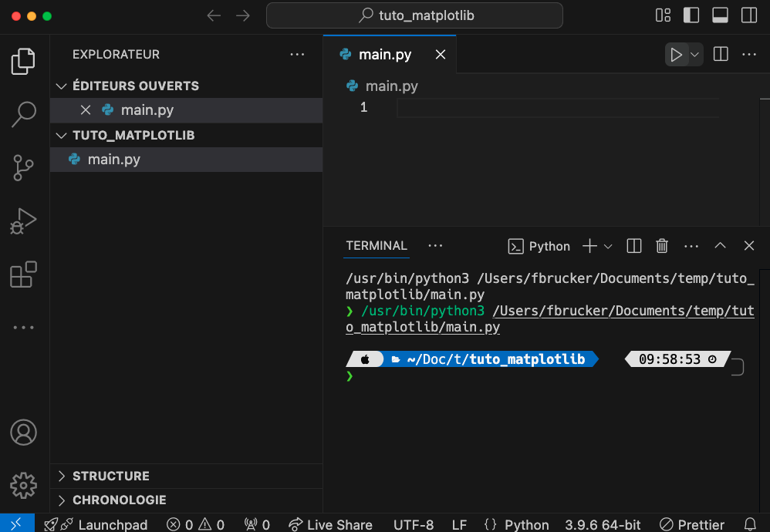Run the Python file with play button

(x=676, y=55)
